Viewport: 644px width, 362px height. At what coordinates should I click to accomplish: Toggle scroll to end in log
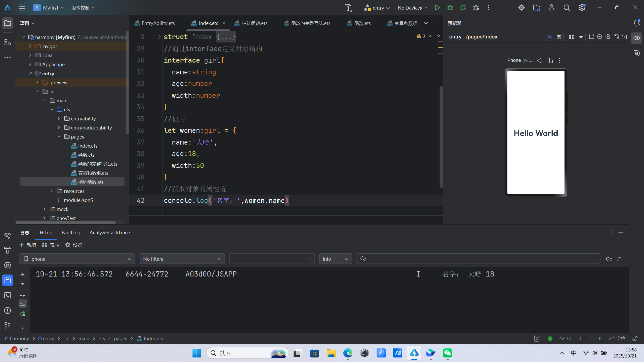(x=23, y=304)
